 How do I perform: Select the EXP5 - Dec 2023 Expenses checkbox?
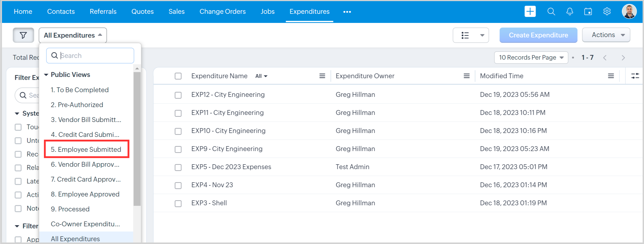178,167
